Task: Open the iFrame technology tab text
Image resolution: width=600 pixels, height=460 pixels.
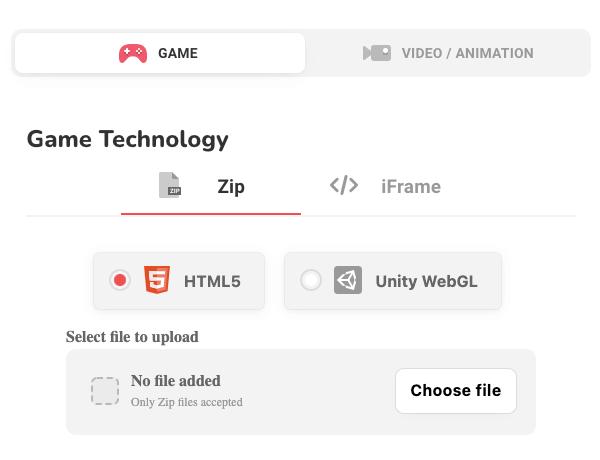Action: tap(411, 187)
